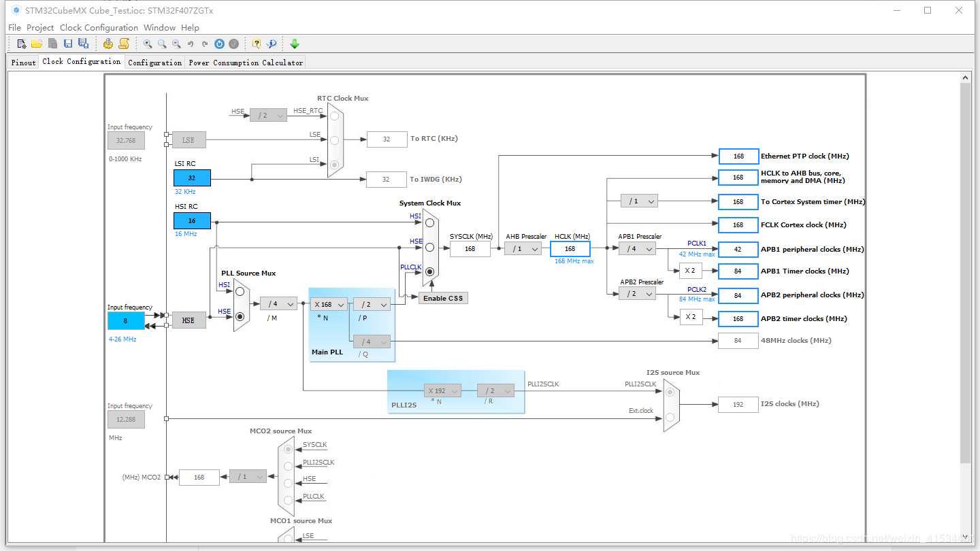Click the HCLK (MHz) value field
Screen dimensions: 980x551
click(570, 249)
